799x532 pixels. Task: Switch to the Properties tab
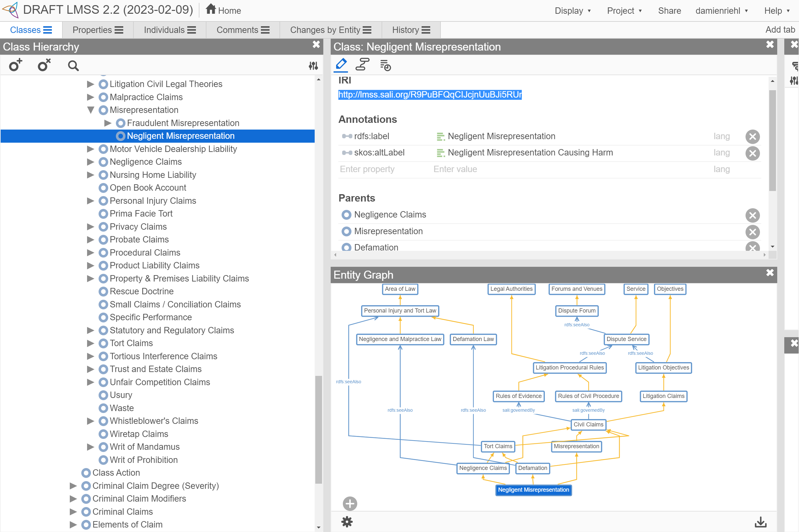click(97, 30)
